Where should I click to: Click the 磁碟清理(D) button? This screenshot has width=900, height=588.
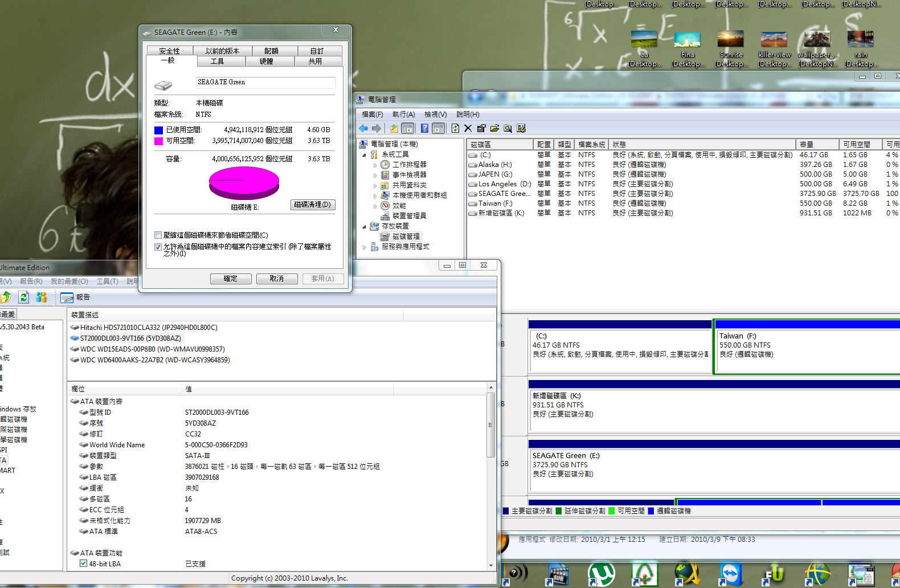312,205
